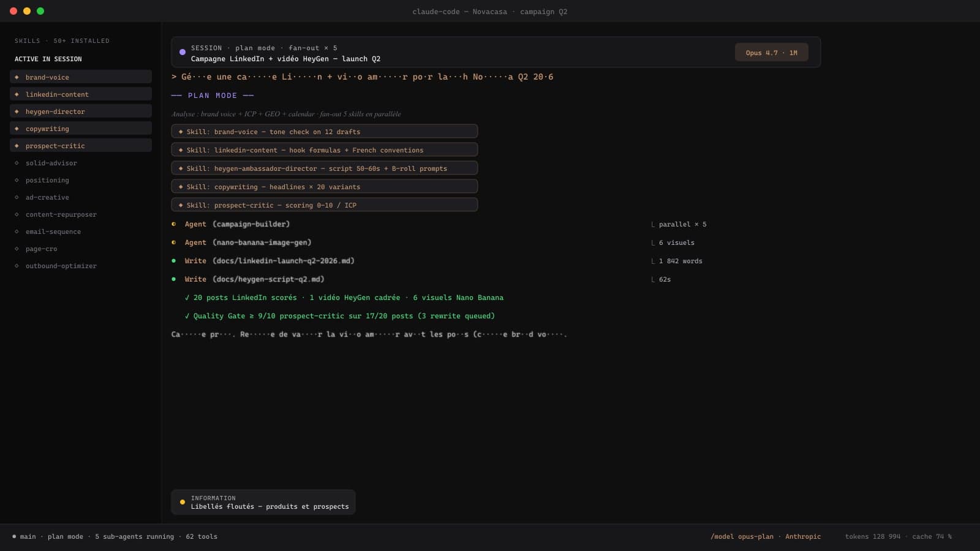The image size is (980, 551).
Task: Click the hollow diamond icon beside solid-advisor
Action: [x=17, y=163]
